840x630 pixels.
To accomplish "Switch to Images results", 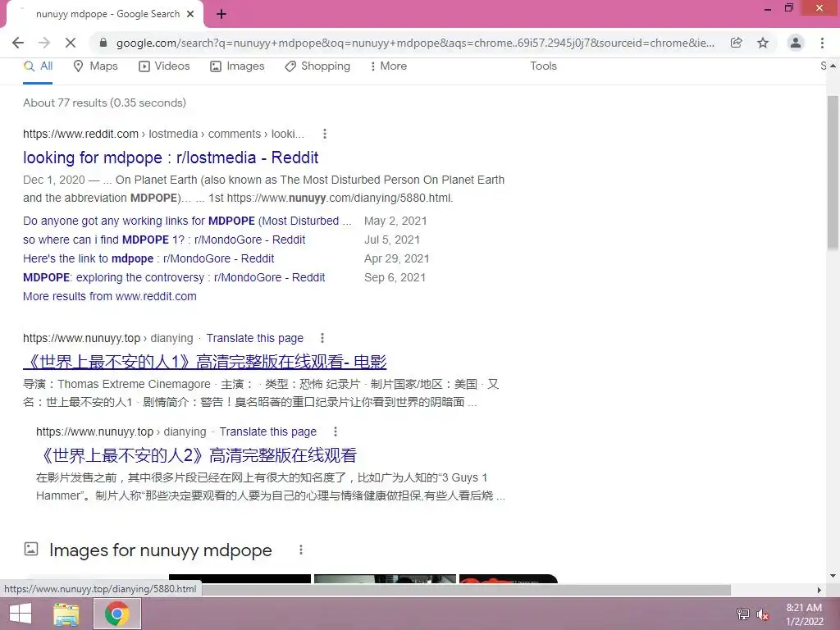I will [237, 66].
